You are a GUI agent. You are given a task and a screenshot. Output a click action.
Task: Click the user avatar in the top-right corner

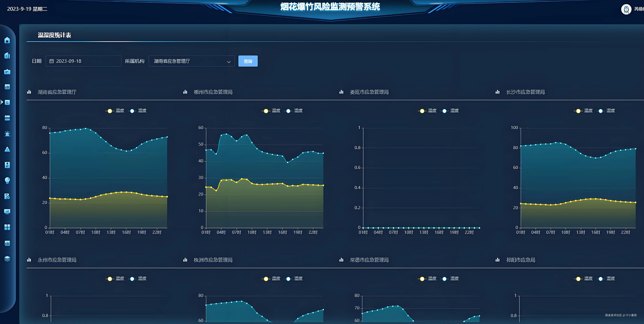(627, 9)
